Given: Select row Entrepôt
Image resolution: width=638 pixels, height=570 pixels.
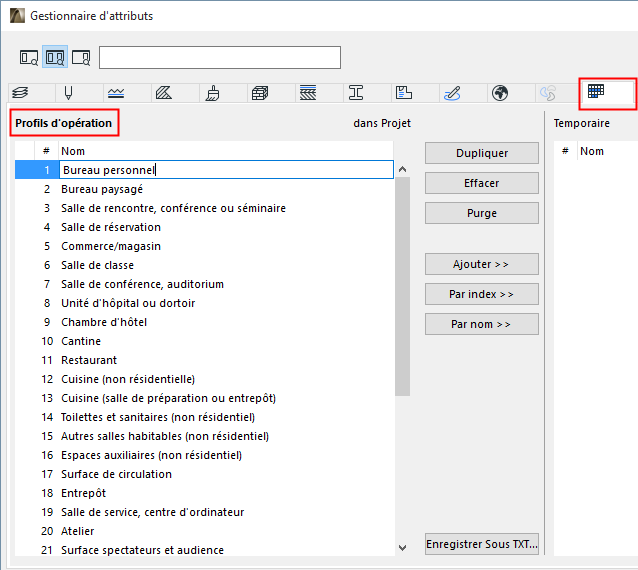Looking at the screenshot, I should [x=204, y=493].
